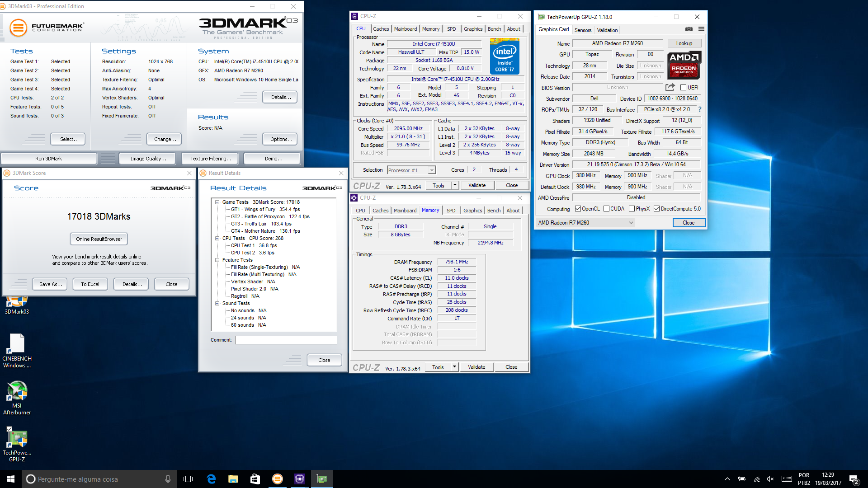Switch to 3DMark03 taskbar icon
This screenshot has height=488, width=868.
[x=278, y=479]
